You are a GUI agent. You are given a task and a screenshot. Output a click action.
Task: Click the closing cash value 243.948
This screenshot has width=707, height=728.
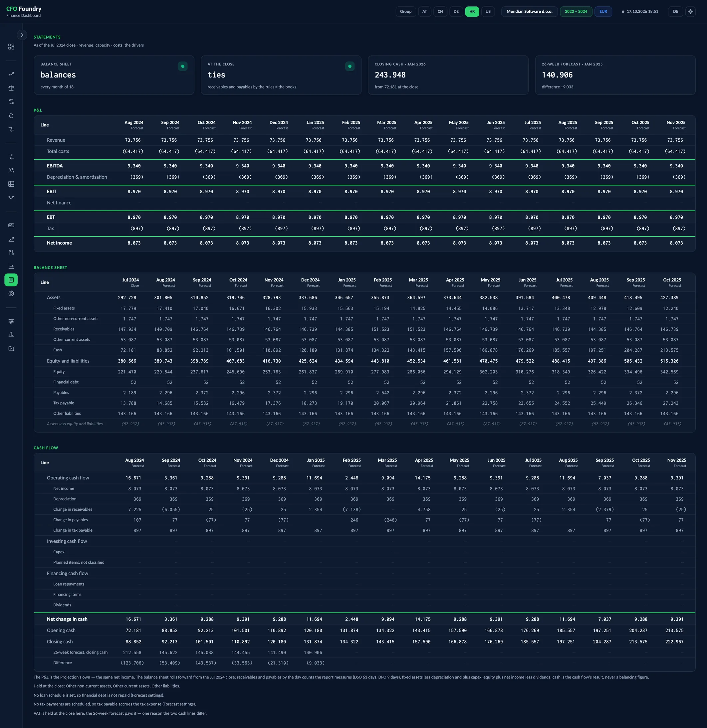(x=390, y=75)
